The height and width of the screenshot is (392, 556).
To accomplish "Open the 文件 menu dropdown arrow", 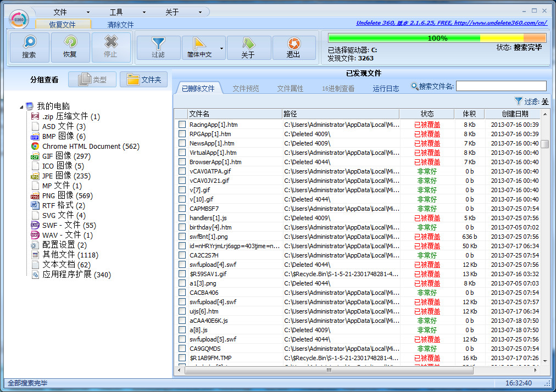I will [x=88, y=13].
